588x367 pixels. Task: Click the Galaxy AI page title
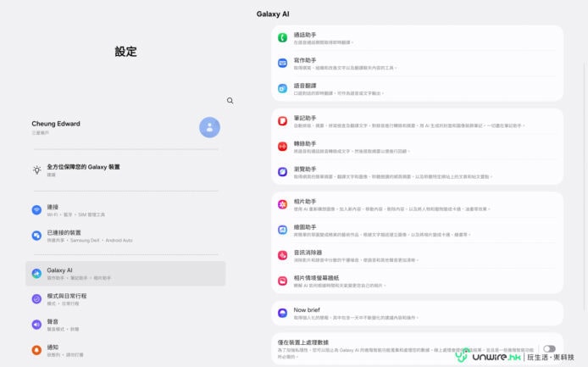tap(273, 14)
